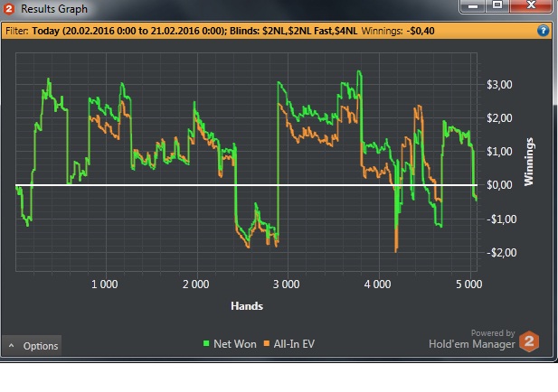This screenshot has height=392, width=558.
Task: Open the help question mark icon
Action: pyautogui.click(x=543, y=31)
